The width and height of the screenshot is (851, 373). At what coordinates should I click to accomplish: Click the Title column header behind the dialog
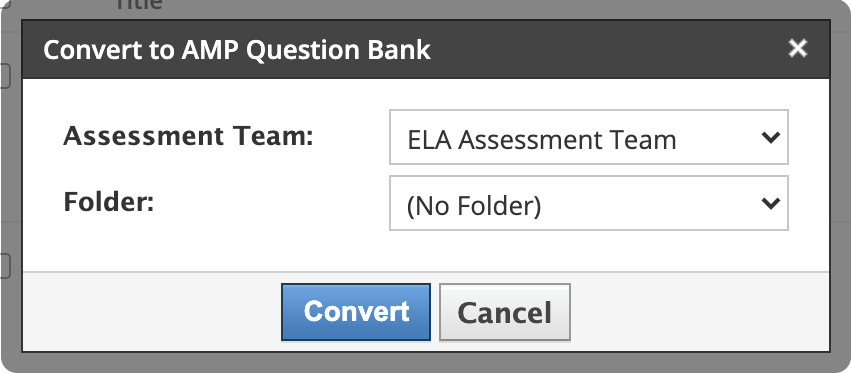(138, 4)
